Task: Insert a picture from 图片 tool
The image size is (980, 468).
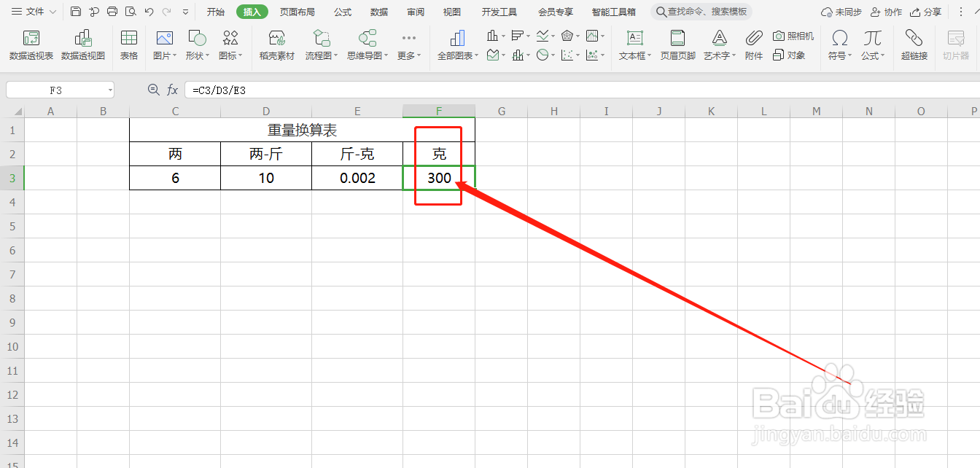Action: point(163,44)
